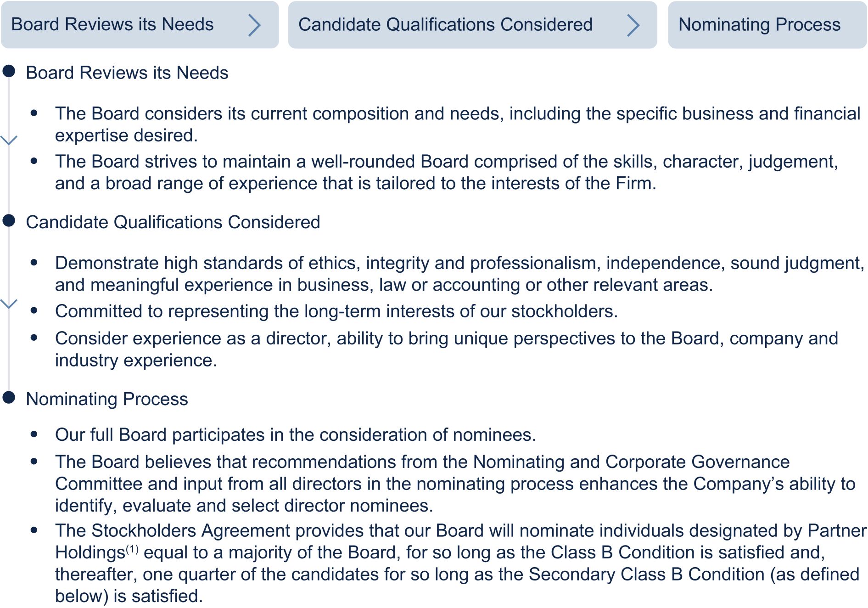Click the Candidate Qualifications Considered section heading
The width and height of the screenshot is (868, 608).
[173, 222]
